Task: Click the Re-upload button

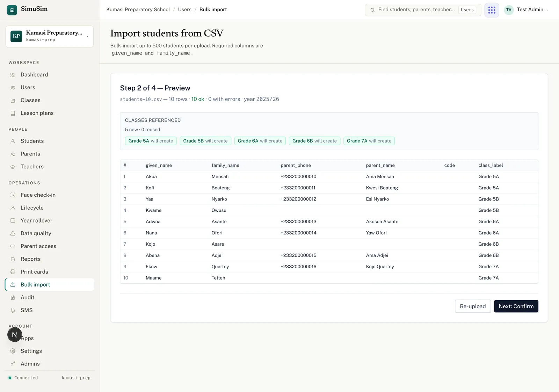Action: click(x=473, y=306)
